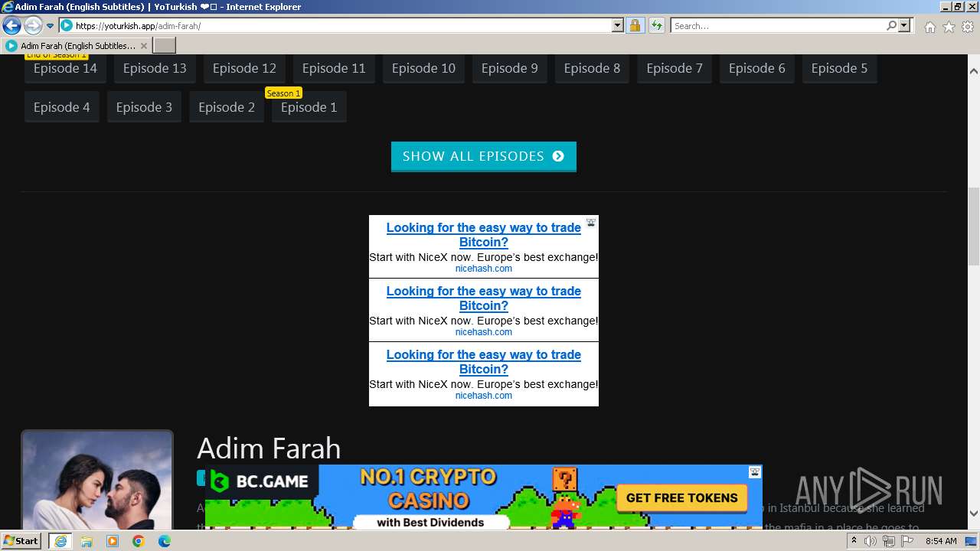Screen dimensions: 980x551
Task: Open the recent pages dropdown arrow
Action: (x=50, y=26)
